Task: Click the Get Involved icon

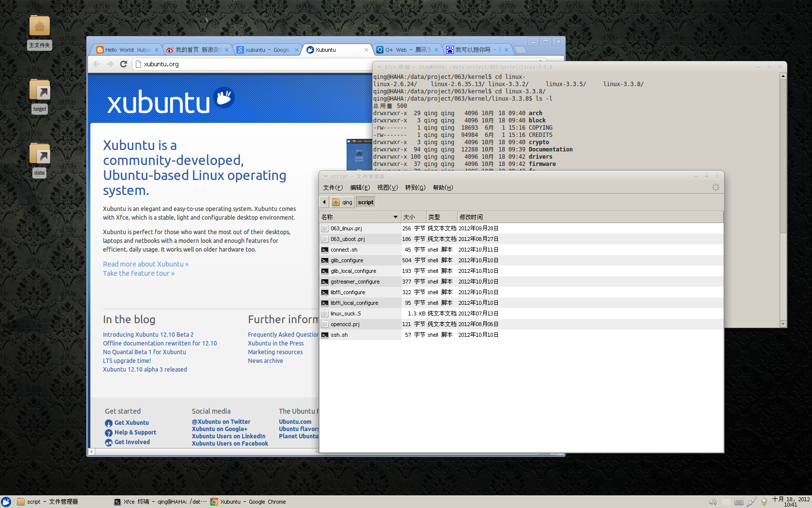Action: [x=109, y=442]
